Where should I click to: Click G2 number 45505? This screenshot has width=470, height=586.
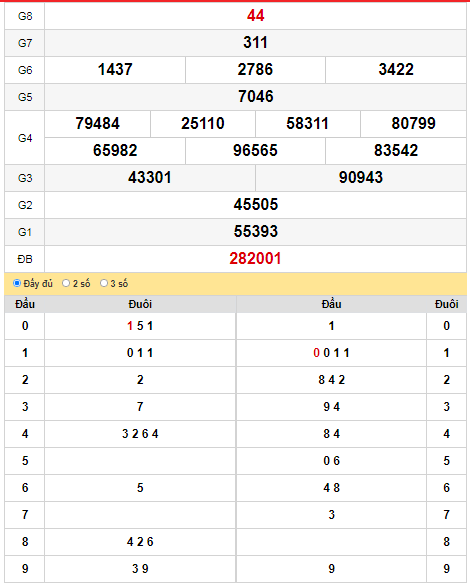click(256, 204)
